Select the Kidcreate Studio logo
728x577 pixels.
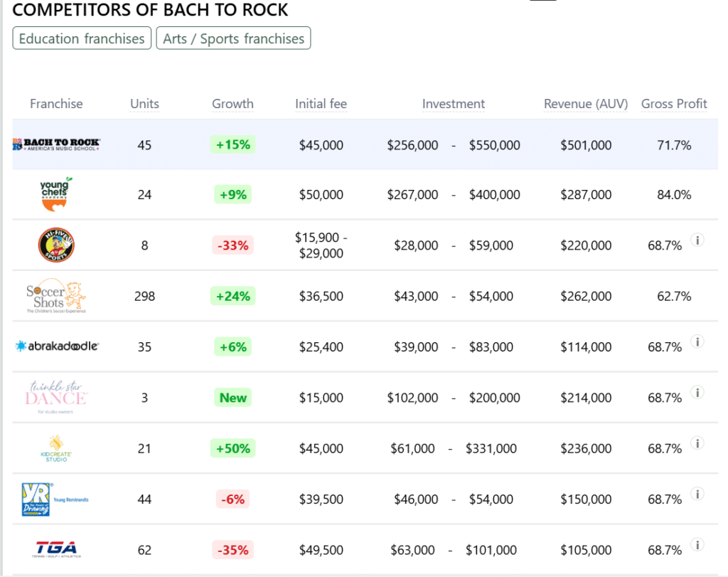pos(56,448)
